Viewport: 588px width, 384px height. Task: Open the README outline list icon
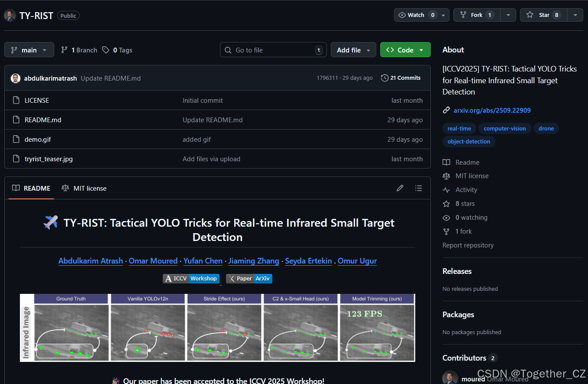(x=418, y=188)
